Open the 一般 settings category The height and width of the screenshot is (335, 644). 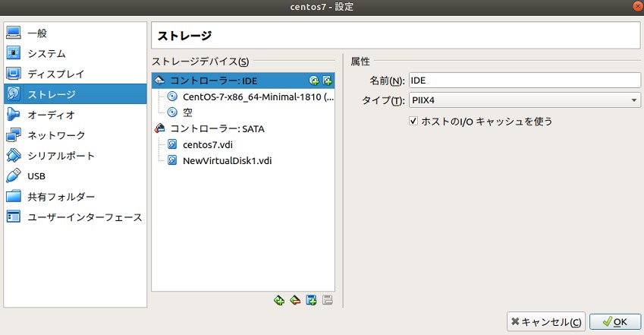75,33
